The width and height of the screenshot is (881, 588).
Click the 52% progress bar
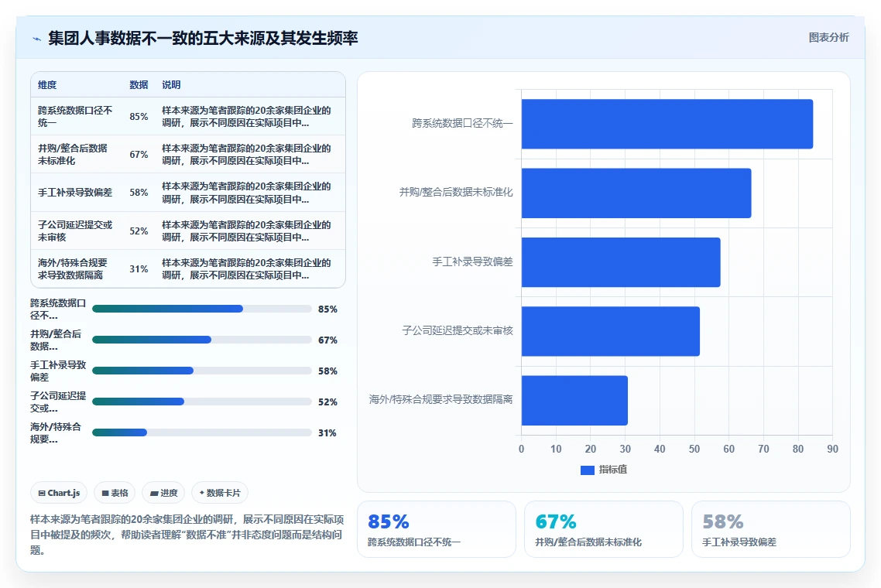click(x=202, y=402)
